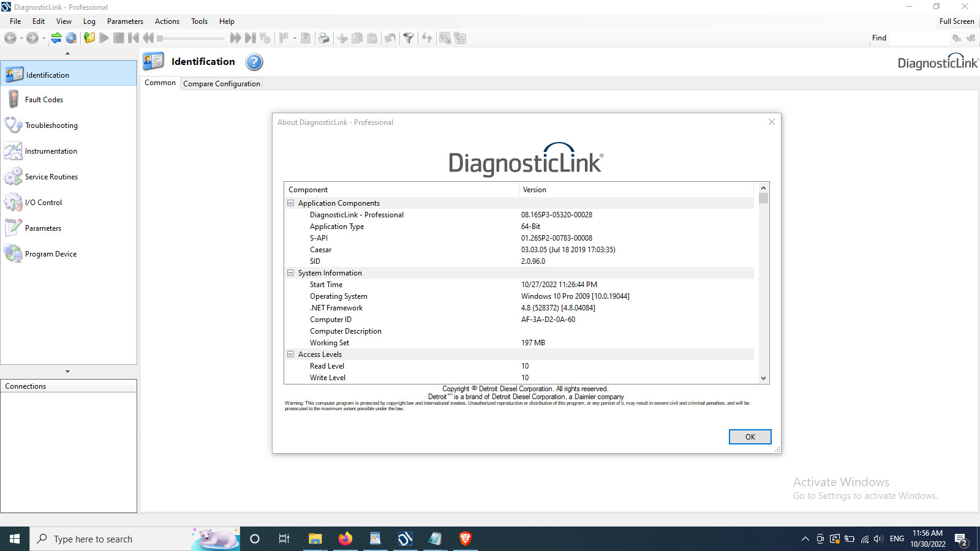980x551 pixels.
Task: Close the About DiagnosticLink dialog
Action: click(772, 122)
